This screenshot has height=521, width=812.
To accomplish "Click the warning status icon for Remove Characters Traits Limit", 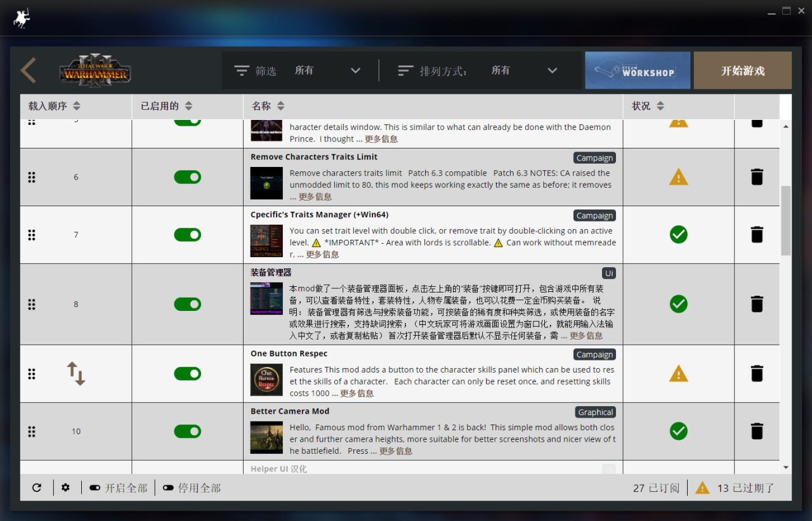I will tap(678, 176).
